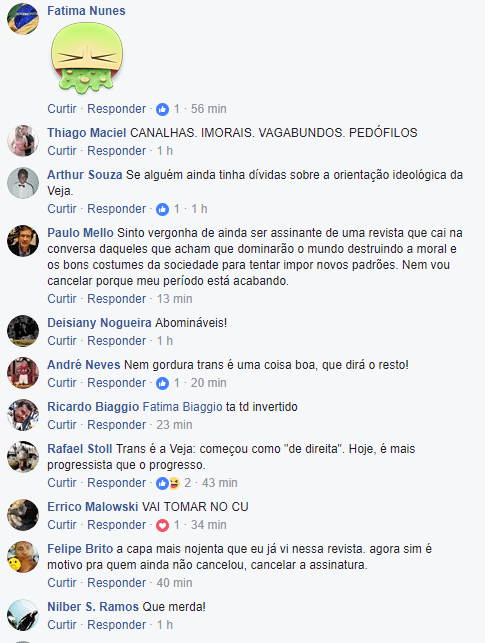
Task: Open Arthur Souza's profile name link
Action: pyautogui.click(x=85, y=175)
